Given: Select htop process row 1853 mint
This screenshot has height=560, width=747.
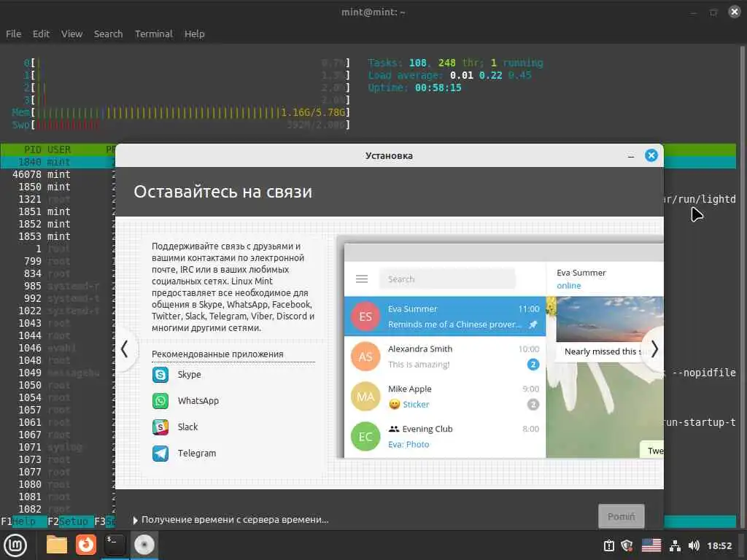Looking at the screenshot, I should tap(58, 236).
